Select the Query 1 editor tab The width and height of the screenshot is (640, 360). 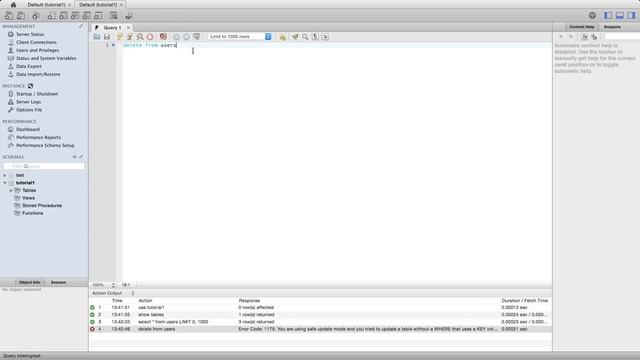coord(112,27)
